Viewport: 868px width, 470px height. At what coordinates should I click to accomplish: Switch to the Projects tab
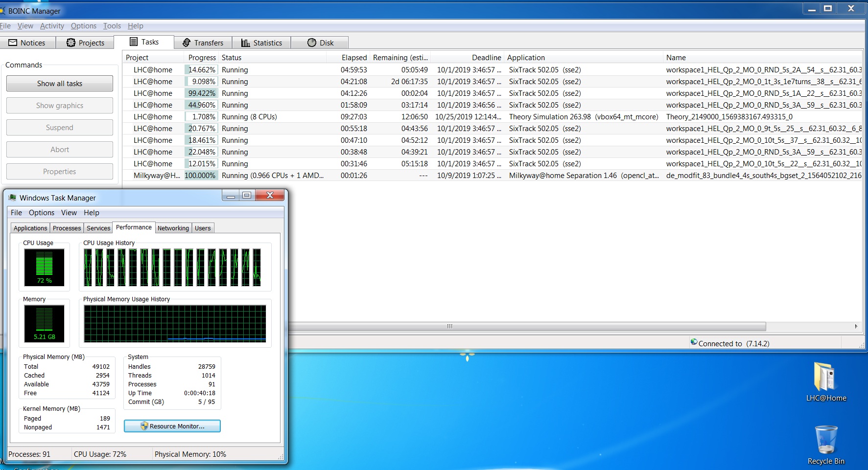pos(86,43)
